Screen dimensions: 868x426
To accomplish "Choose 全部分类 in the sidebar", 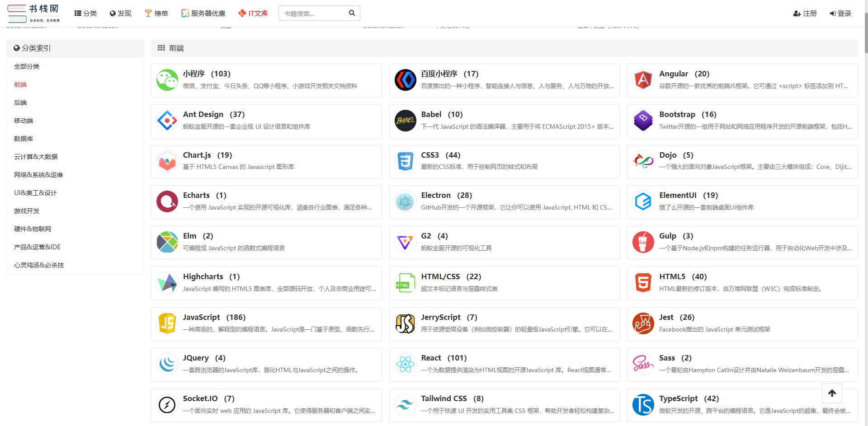I will [27, 66].
